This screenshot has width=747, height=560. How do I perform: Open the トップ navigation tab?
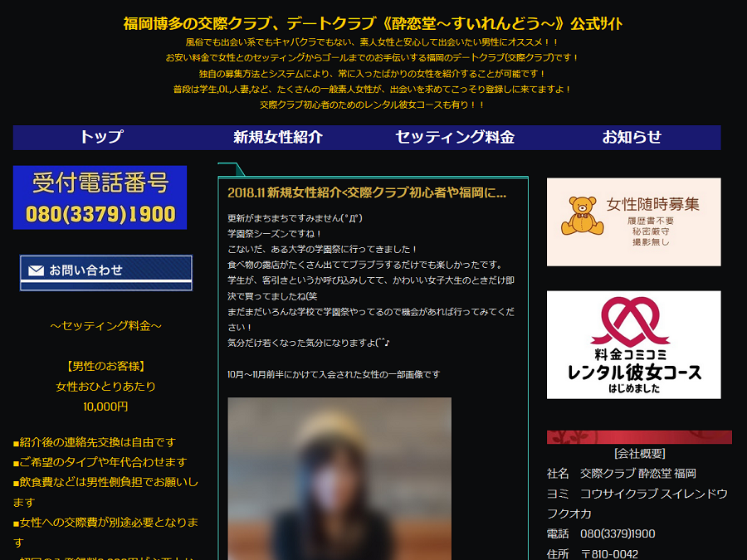(101, 138)
